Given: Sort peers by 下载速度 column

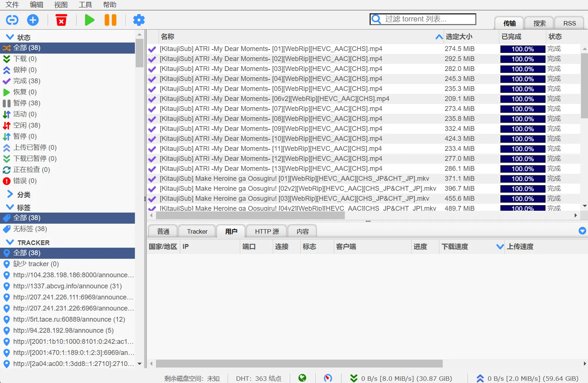Looking at the screenshot, I should point(472,247).
